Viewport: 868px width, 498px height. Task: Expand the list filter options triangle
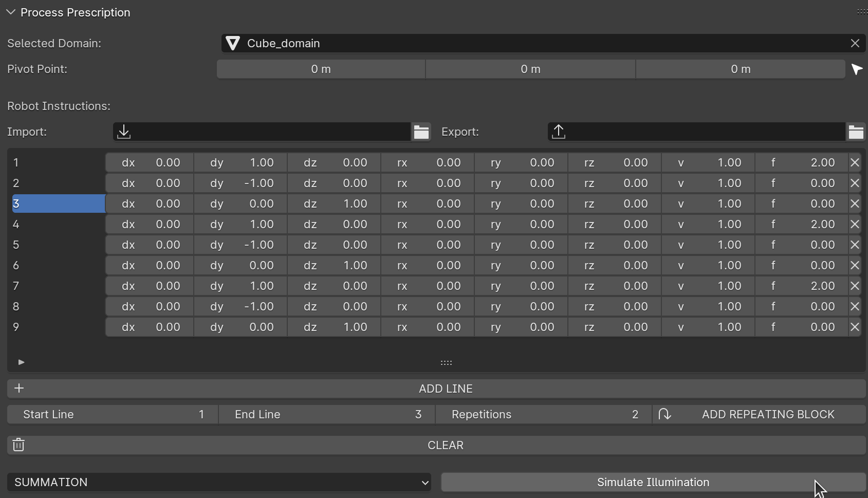(x=21, y=362)
